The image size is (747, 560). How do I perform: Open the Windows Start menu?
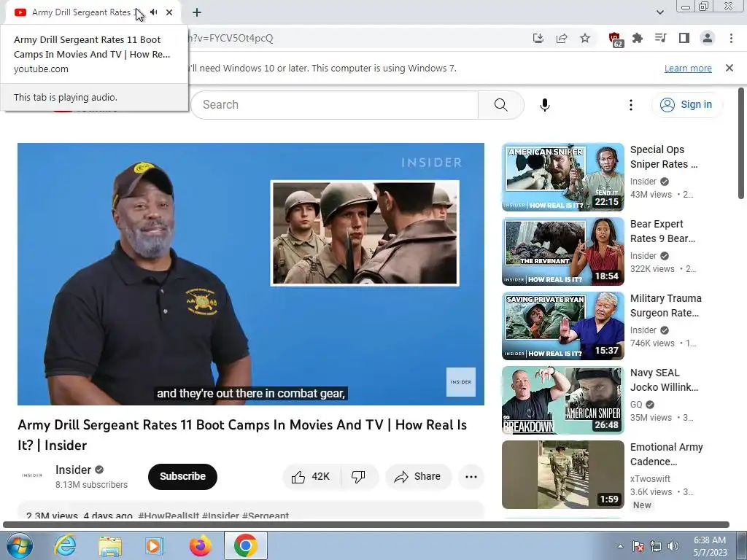click(x=19, y=545)
